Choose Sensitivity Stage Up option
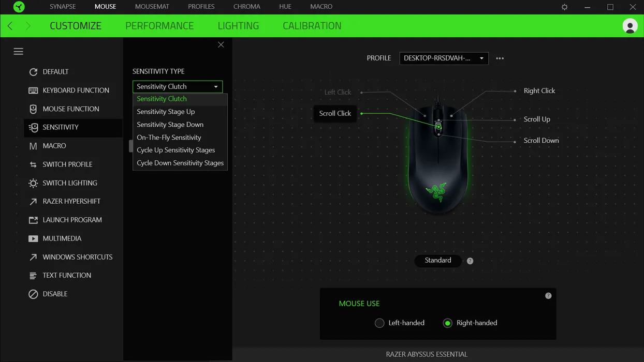Viewport: 644px width, 362px height. tap(180, 112)
